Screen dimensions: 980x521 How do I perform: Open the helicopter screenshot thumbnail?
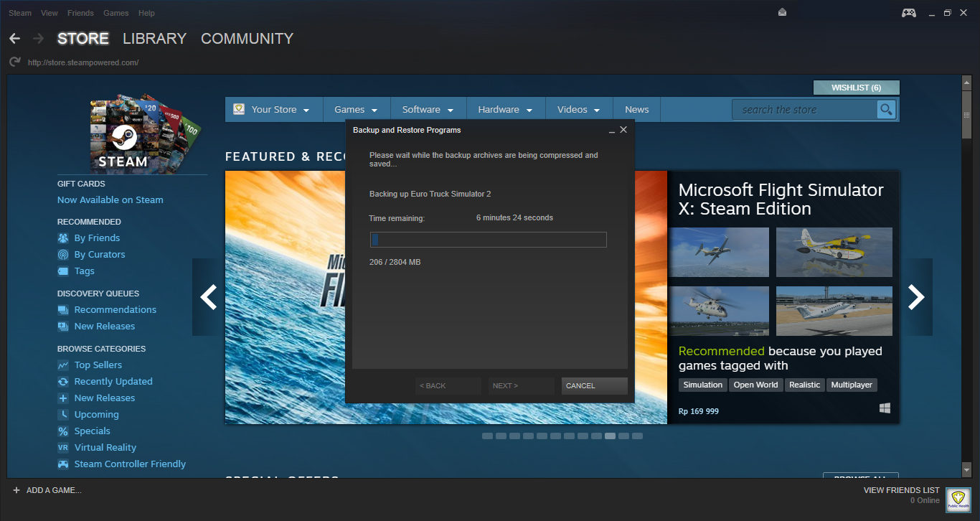click(x=719, y=311)
